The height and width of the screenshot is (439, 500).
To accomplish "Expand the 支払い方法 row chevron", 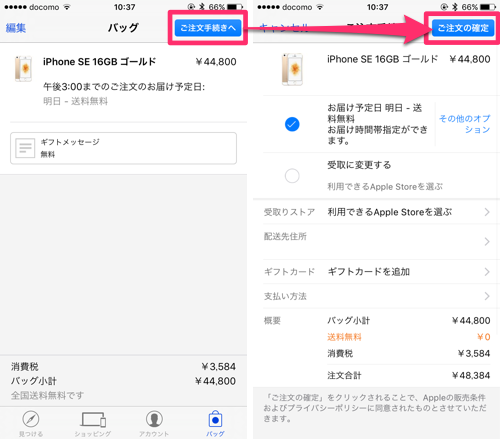I will click(x=487, y=296).
